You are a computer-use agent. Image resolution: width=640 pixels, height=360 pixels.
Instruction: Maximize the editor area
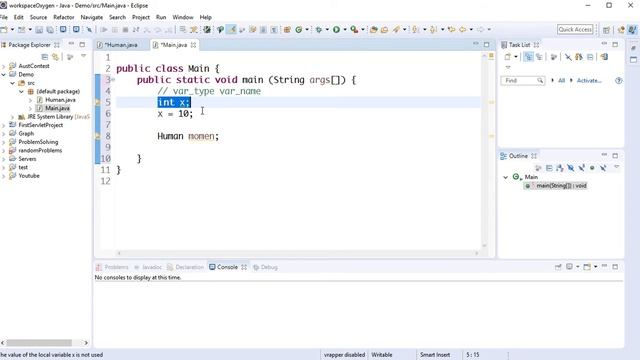[487, 44]
